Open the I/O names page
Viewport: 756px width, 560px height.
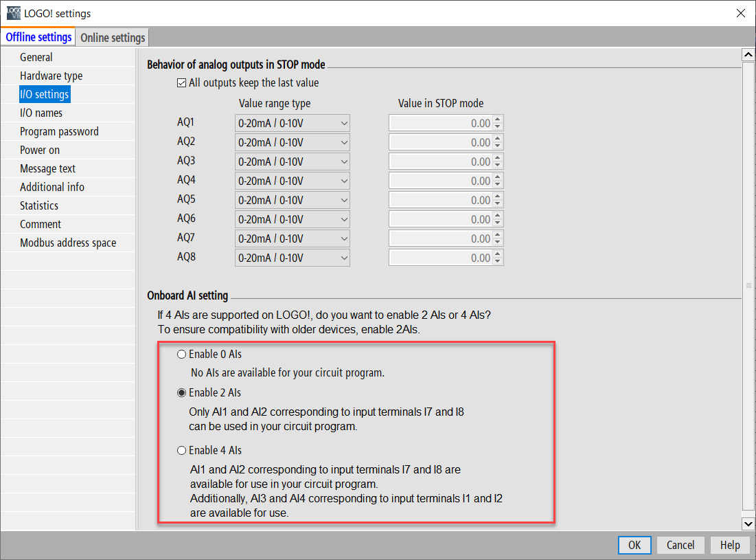pos(41,113)
